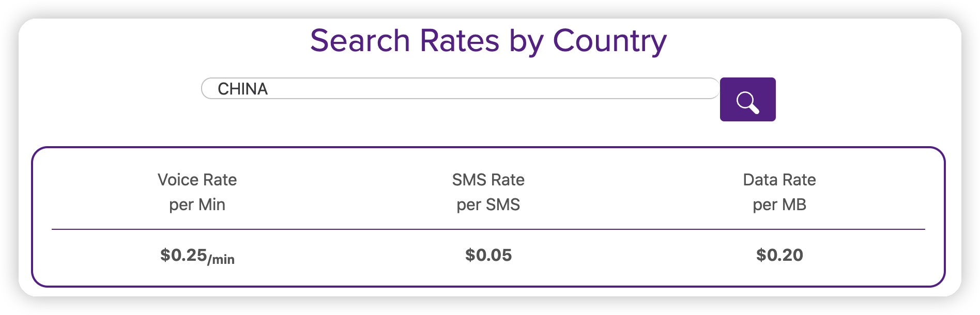Select the Voice Rate per Min header
The height and width of the screenshot is (315, 980).
(197, 192)
